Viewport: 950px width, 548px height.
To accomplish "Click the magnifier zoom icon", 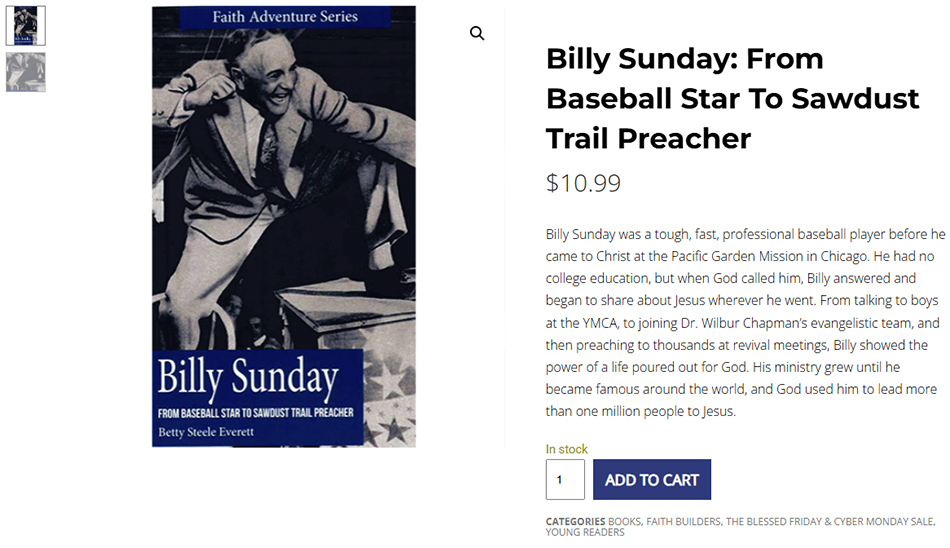I will click(x=477, y=33).
